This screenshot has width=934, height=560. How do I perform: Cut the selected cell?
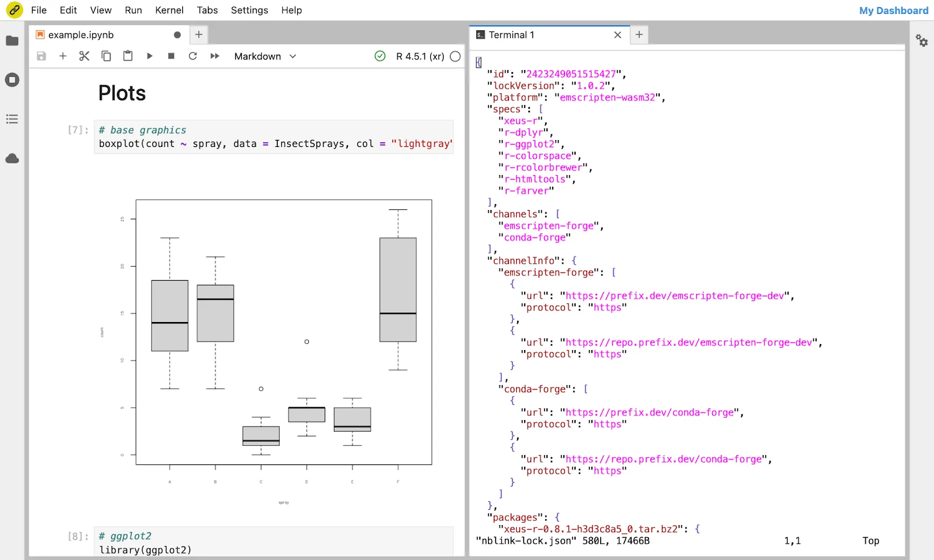pos(85,56)
